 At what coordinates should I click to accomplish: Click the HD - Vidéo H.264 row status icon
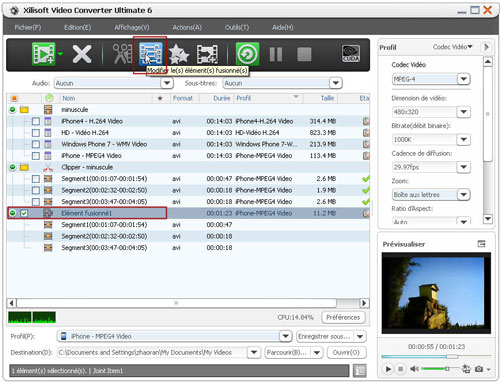click(366, 133)
